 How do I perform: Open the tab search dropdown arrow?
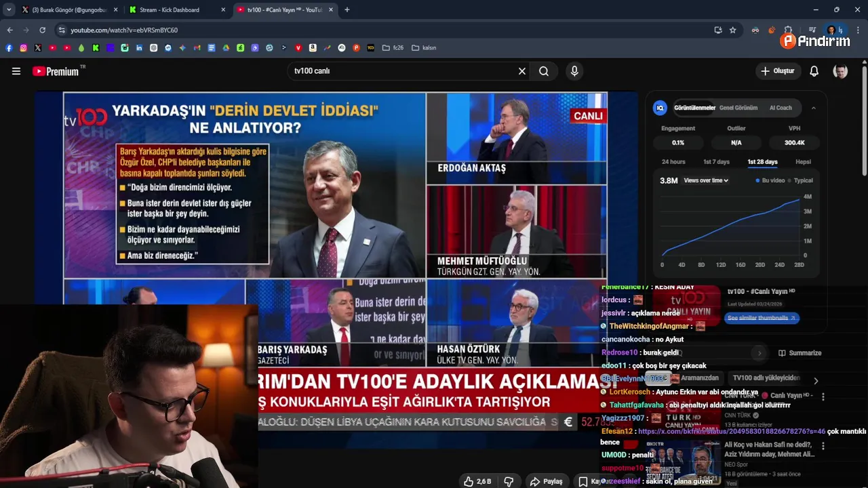9,10
